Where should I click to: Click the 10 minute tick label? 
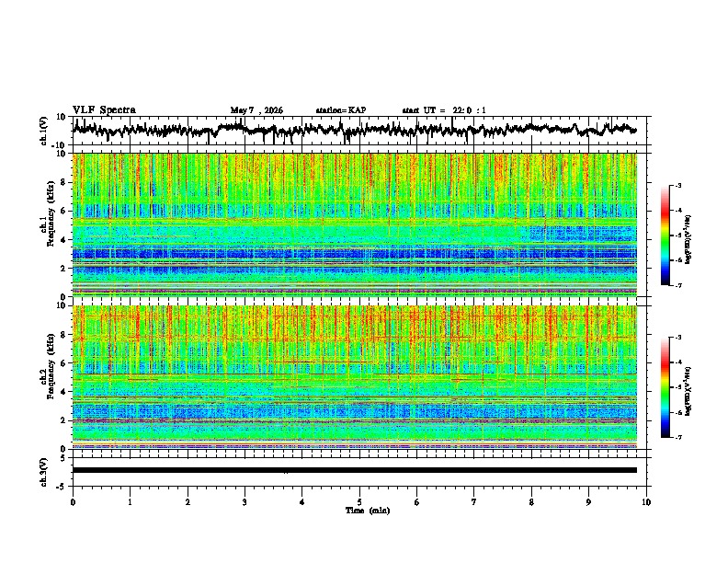point(646,502)
